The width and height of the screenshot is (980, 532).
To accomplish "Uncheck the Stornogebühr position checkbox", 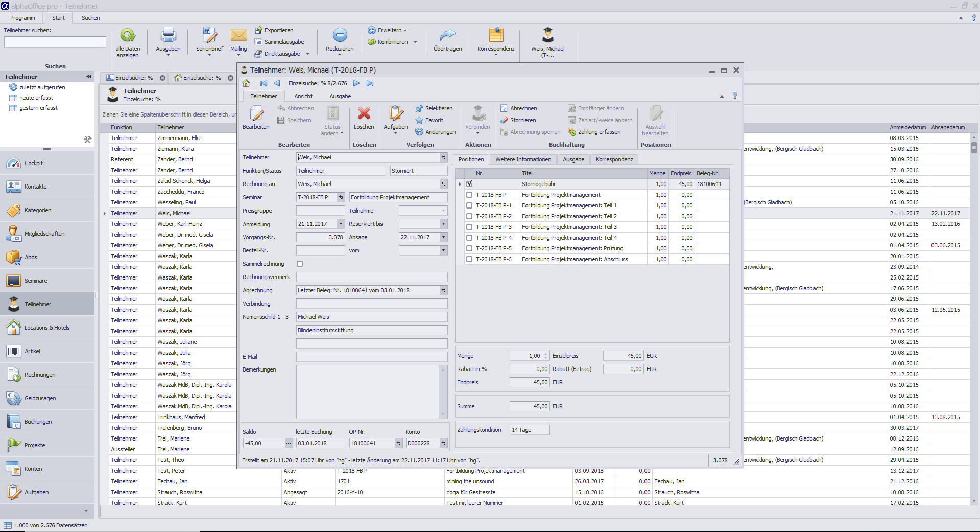I will [469, 184].
